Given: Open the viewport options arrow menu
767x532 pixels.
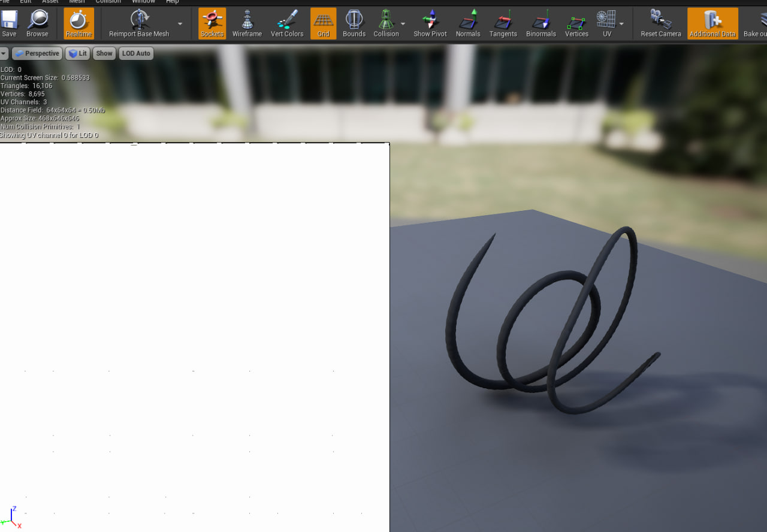Looking at the screenshot, I should pos(4,53).
